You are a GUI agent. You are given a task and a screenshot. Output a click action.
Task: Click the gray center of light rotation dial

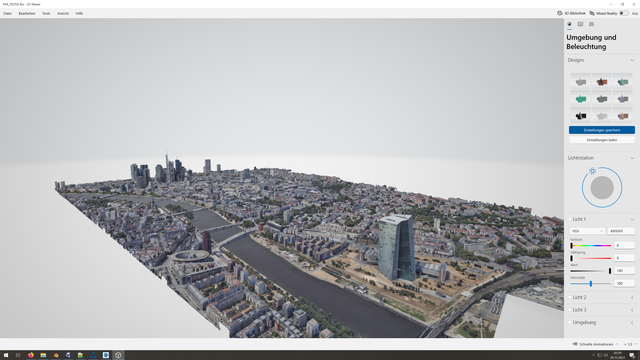click(602, 187)
